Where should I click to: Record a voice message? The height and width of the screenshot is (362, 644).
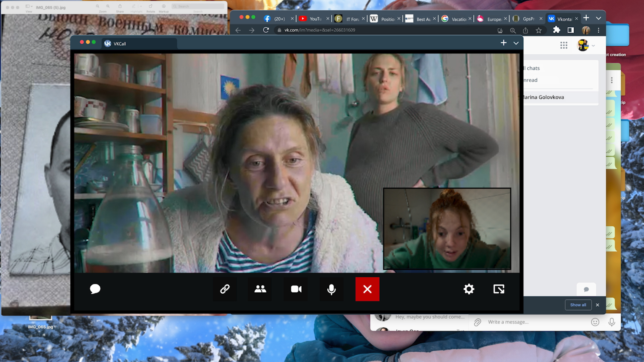(611, 322)
